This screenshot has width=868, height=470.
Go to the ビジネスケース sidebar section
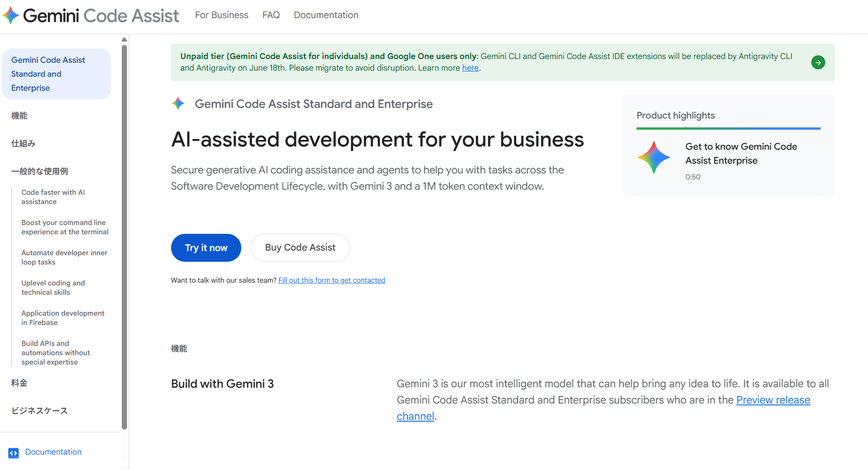(40, 411)
